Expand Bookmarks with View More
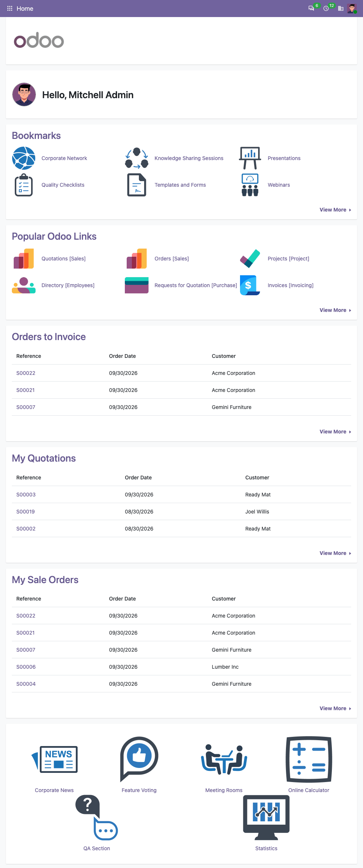The height and width of the screenshot is (868, 363). coord(335,210)
